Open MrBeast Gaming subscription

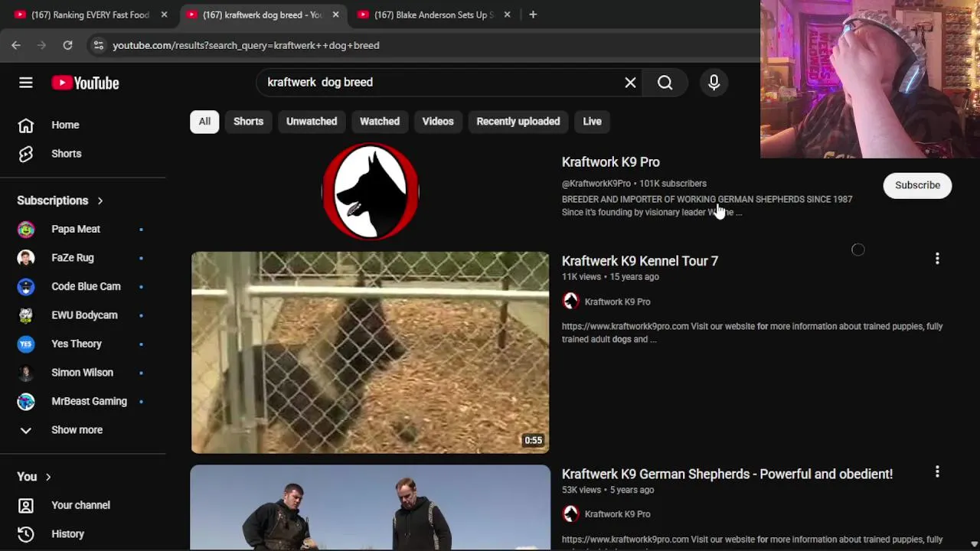point(83,401)
